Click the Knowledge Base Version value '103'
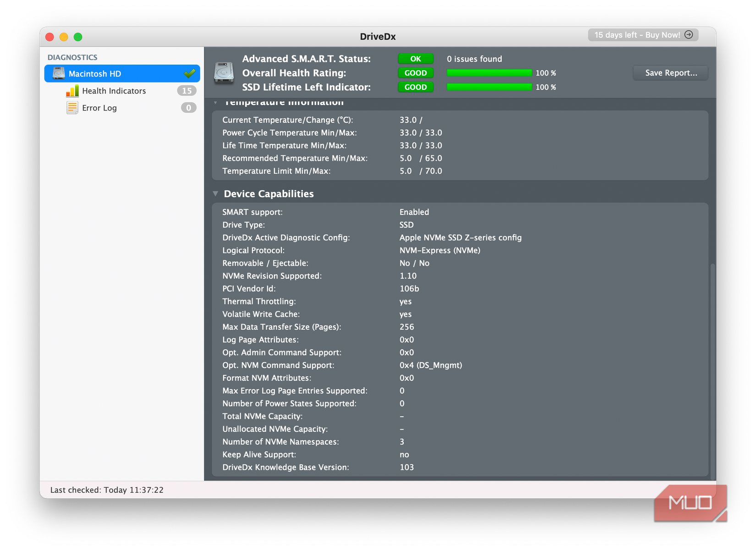This screenshot has height=551, width=756. click(407, 468)
